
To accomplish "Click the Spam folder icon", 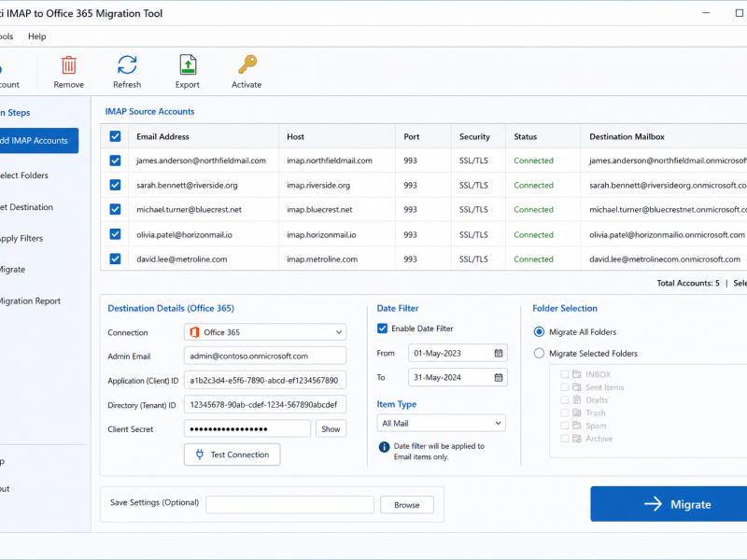I will click(576, 426).
